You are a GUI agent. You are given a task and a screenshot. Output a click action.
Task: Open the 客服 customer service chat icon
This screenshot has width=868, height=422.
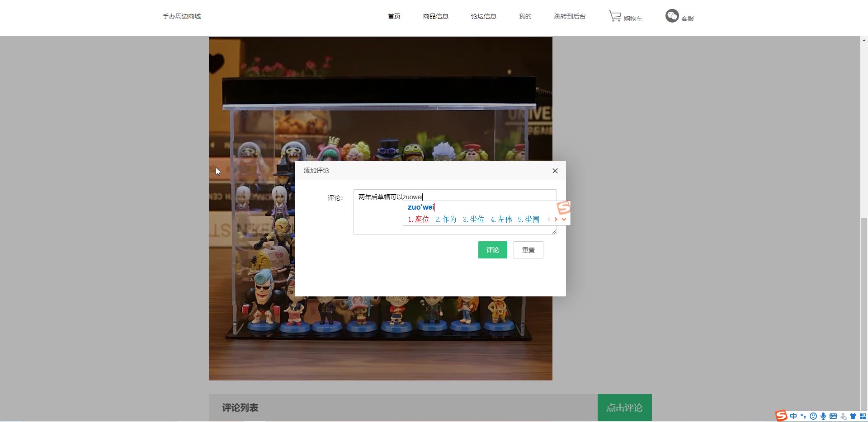672,16
